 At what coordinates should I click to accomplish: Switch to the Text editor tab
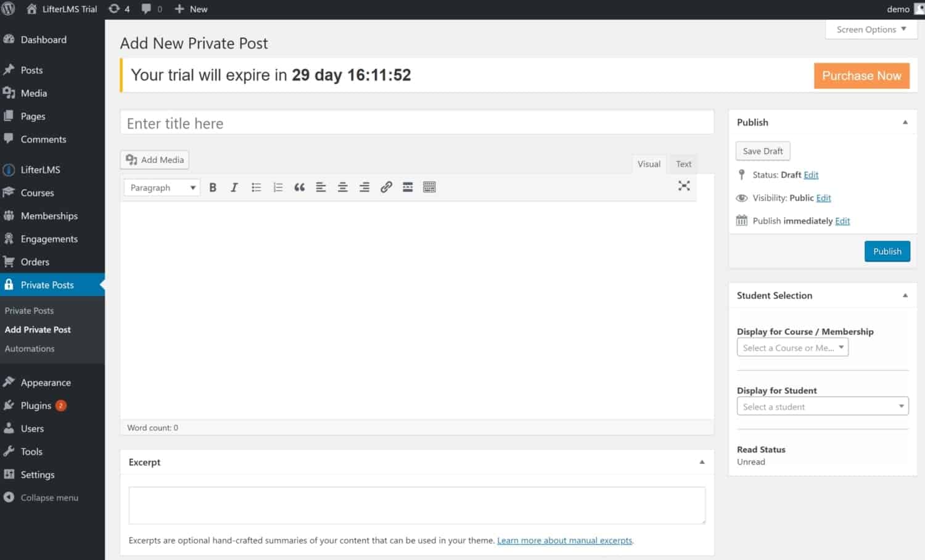[683, 164]
